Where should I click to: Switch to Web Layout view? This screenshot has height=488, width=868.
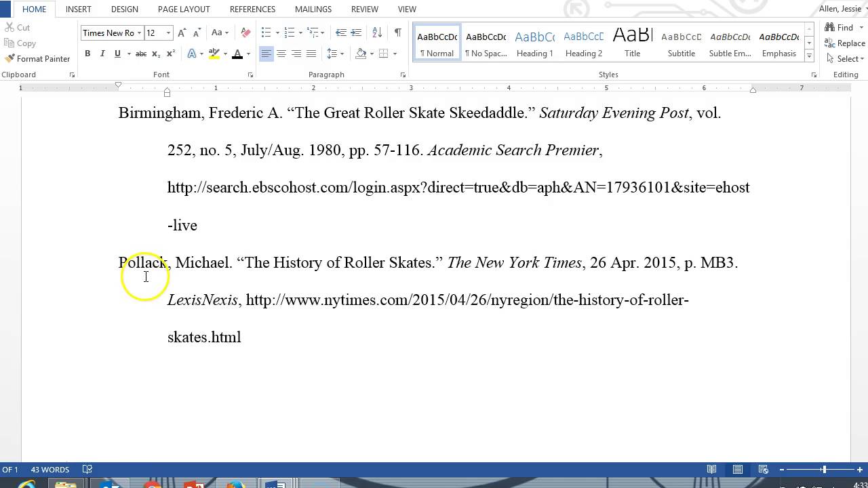pos(763,469)
